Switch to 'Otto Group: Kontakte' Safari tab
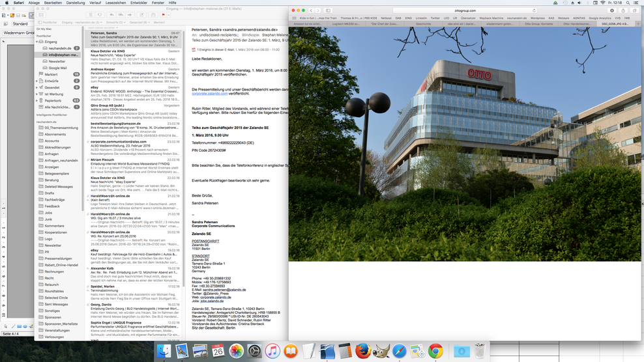644x362 pixels. 539,24
